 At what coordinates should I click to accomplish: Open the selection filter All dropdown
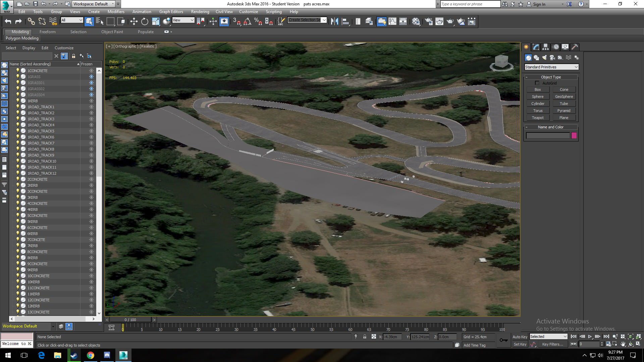(72, 20)
